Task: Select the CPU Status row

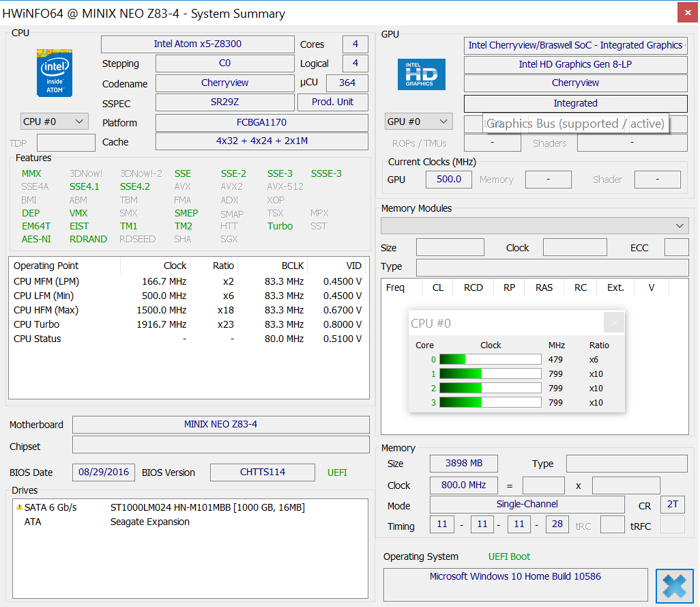Action: (x=188, y=339)
